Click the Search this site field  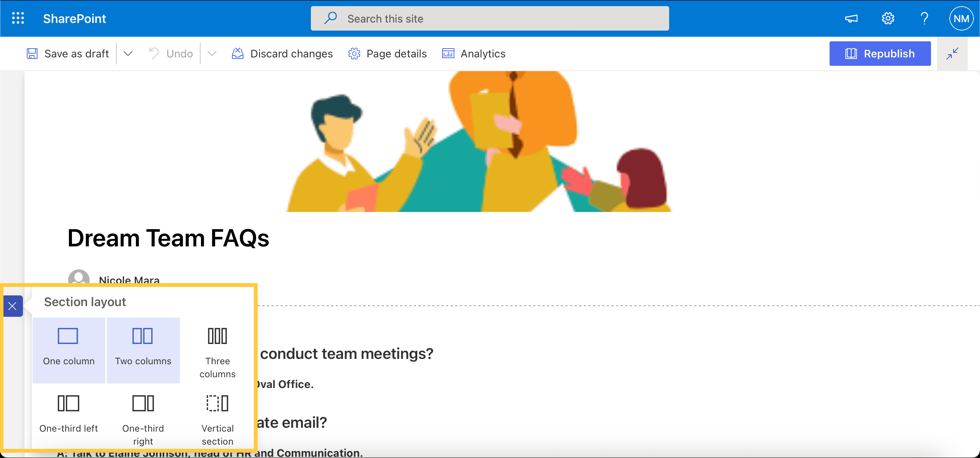click(490, 18)
